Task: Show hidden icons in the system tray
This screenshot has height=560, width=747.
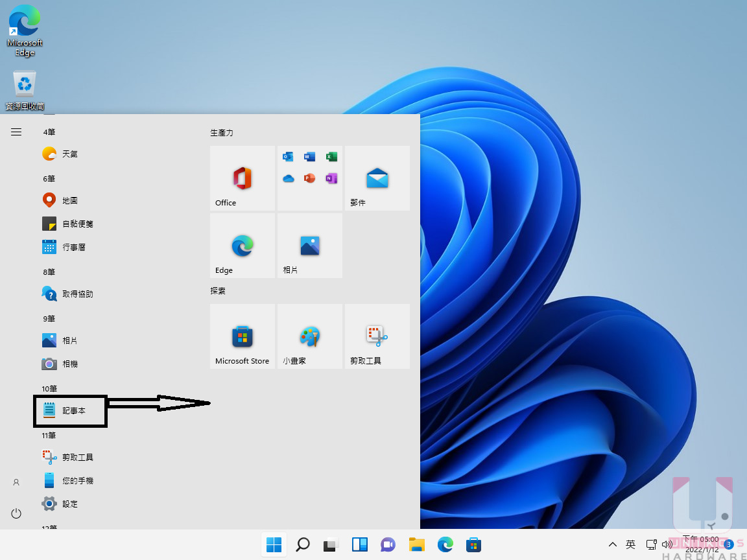Action: click(613, 544)
